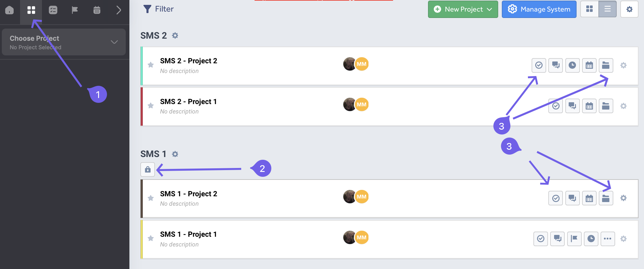Open the home icon in sidebar

tap(9, 10)
